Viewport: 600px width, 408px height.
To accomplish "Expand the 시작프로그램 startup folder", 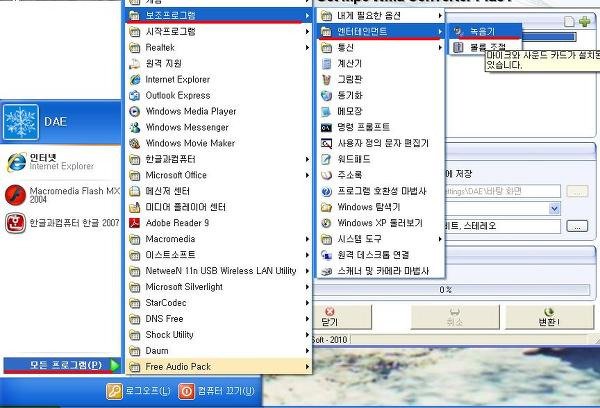I will point(219,31).
